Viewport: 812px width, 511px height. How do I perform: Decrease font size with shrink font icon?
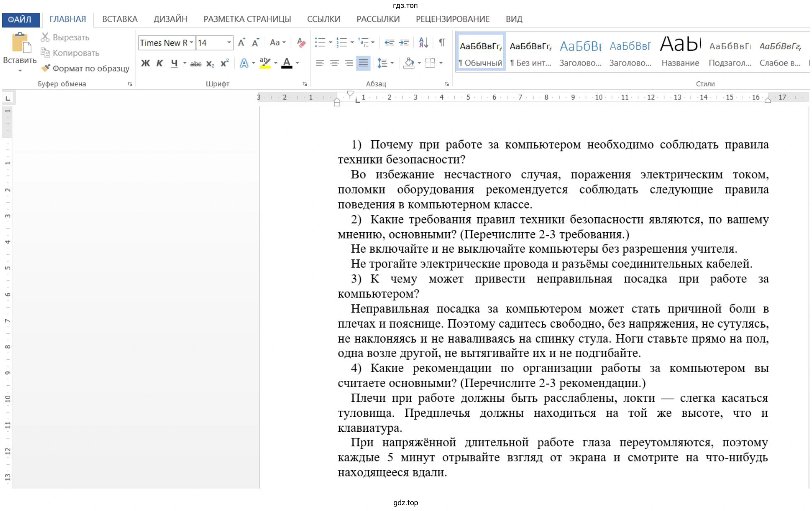click(x=256, y=42)
